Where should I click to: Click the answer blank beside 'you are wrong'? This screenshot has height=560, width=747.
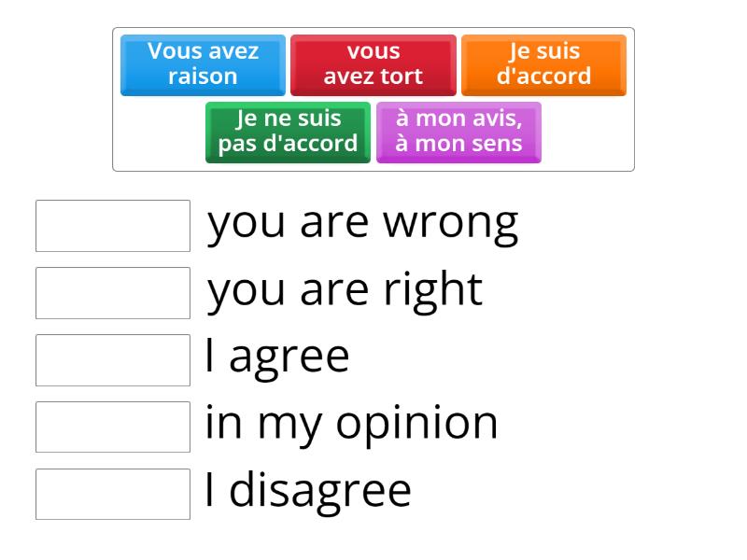point(112,226)
